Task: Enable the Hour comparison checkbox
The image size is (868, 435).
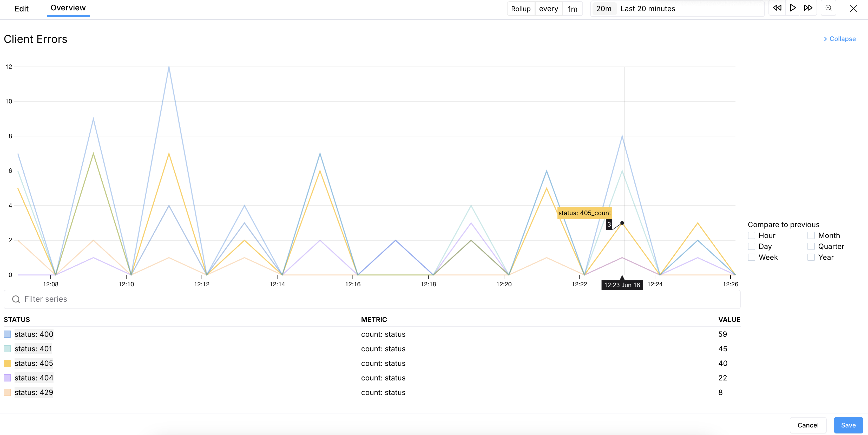Action: [751, 235]
